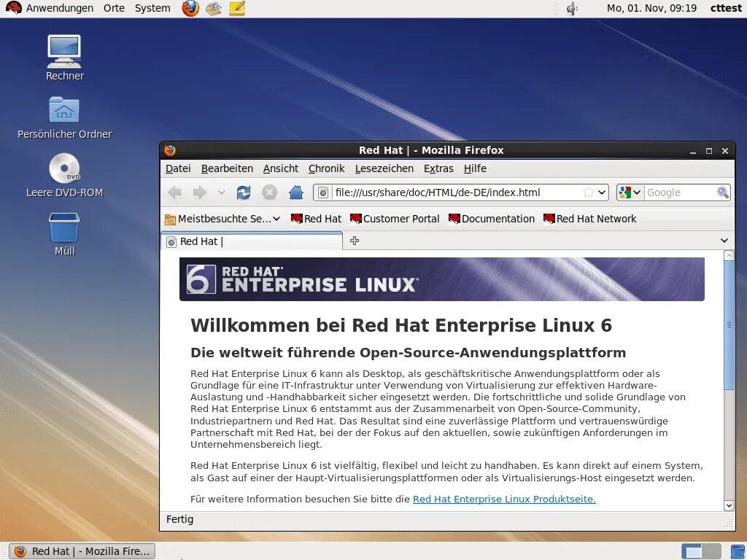
Task: Click the Firefox icon in the window title bar
Action: [x=169, y=150]
